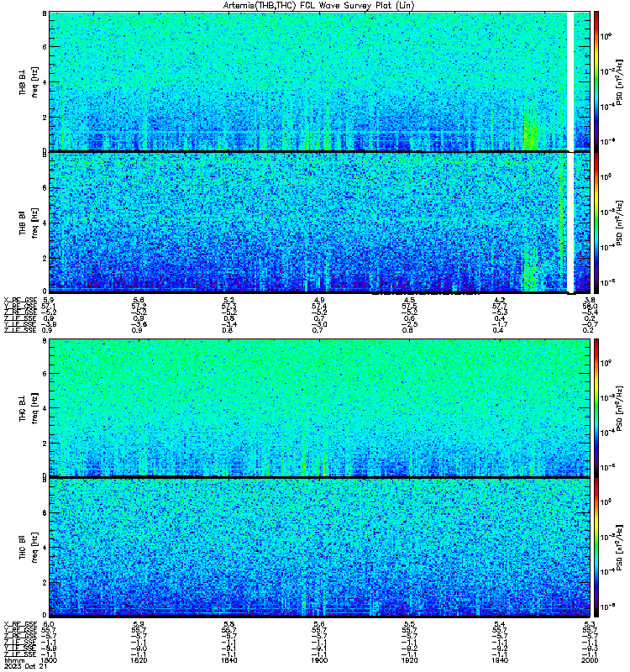Click the 'PSD [nT²/Hz]' label beside THC B-parallel colorbar

tap(619, 548)
